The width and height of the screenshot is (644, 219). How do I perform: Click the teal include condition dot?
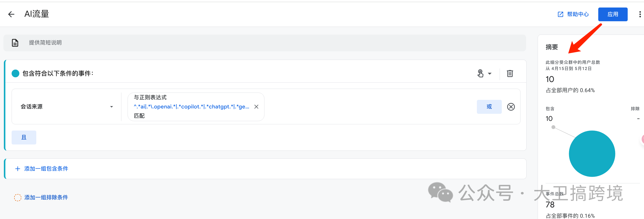[x=15, y=73]
